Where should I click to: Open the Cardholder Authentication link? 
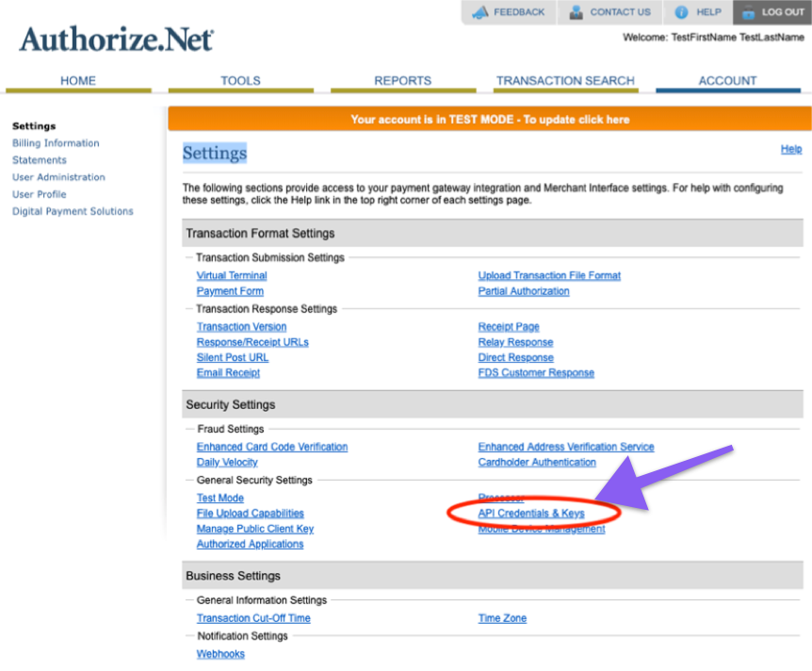[x=537, y=462]
